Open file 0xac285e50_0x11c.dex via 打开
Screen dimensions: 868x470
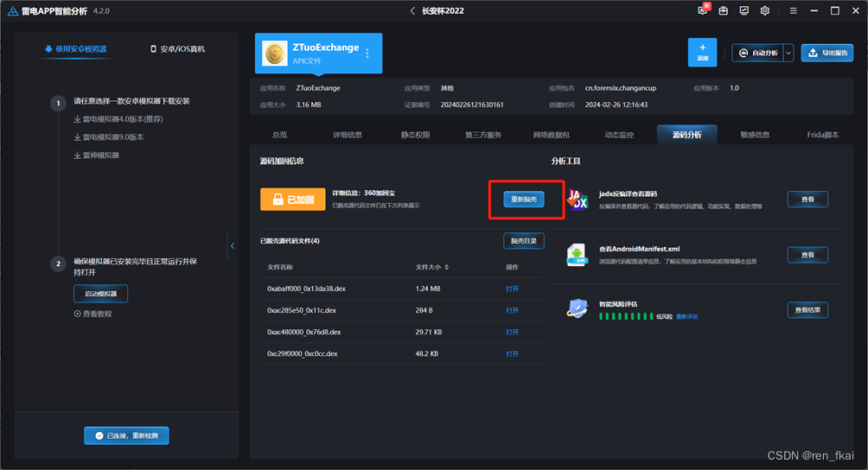(512, 310)
